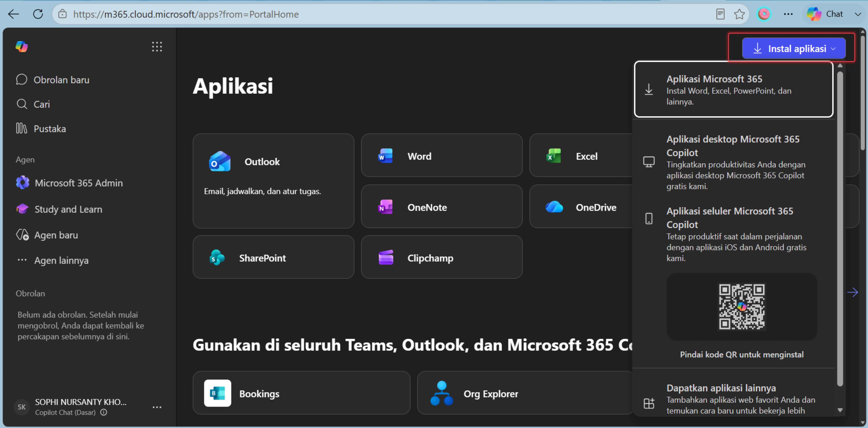Expand the chevron next to Chat
This screenshot has width=868, height=428.
858,14
